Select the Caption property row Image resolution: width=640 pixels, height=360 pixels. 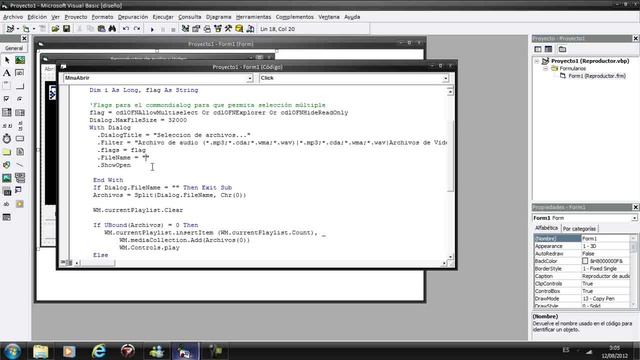click(x=582, y=276)
